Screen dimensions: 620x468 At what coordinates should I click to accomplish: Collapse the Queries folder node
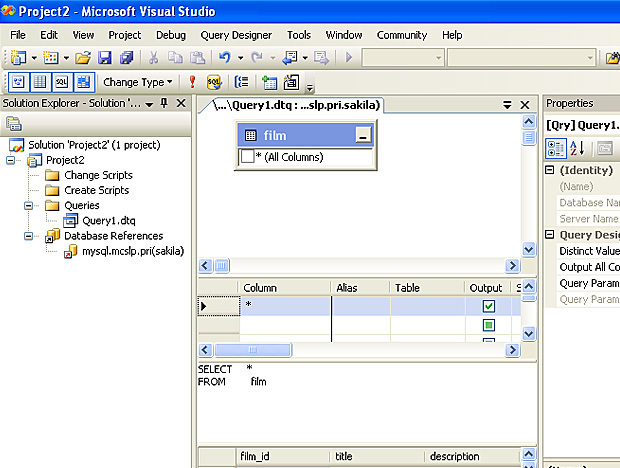pos(28,206)
